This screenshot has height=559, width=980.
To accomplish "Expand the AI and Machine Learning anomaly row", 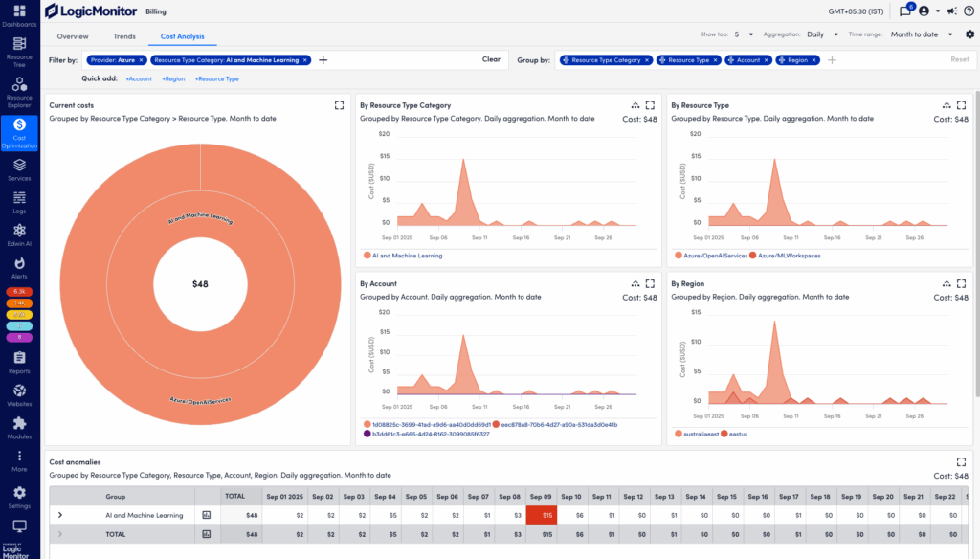I will pos(59,515).
